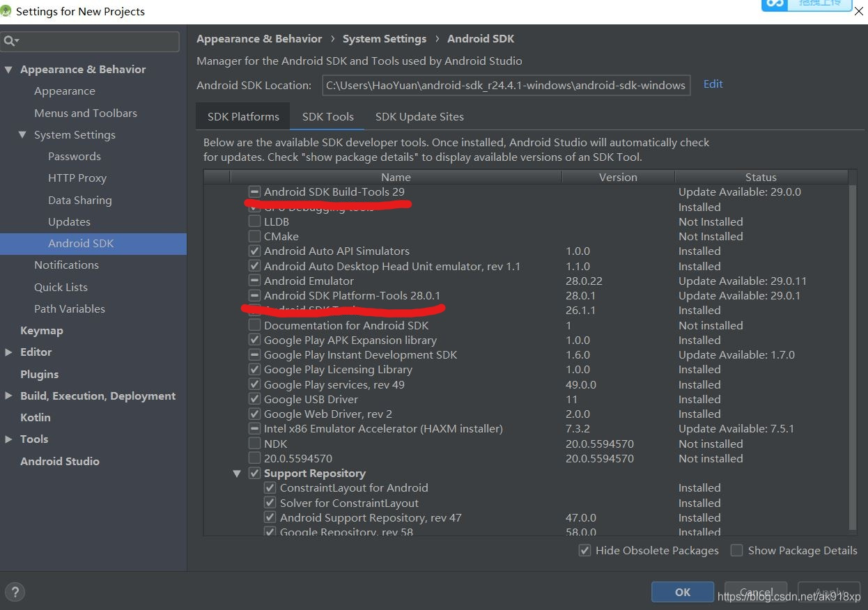
Task: Uncheck Google USB Driver
Action: tap(255, 400)
